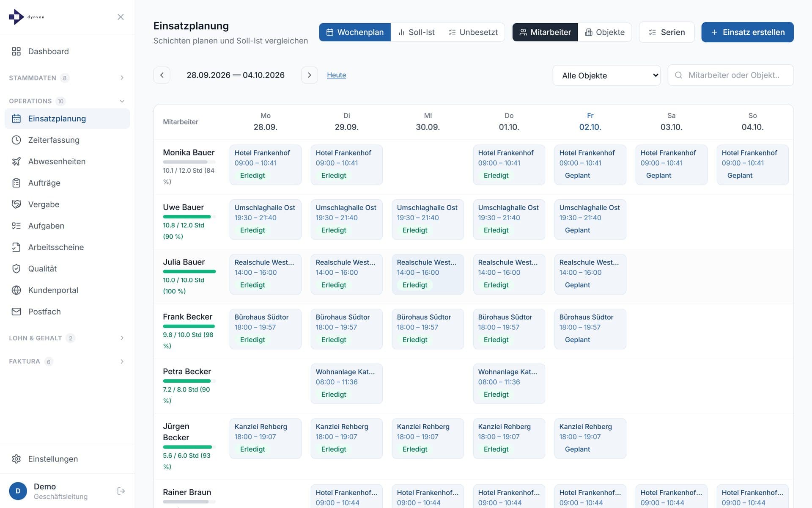This screenshot has height=508, width=812.
Task: Click the Einsatzplanung calendar icon
Action: pos(16,119)
